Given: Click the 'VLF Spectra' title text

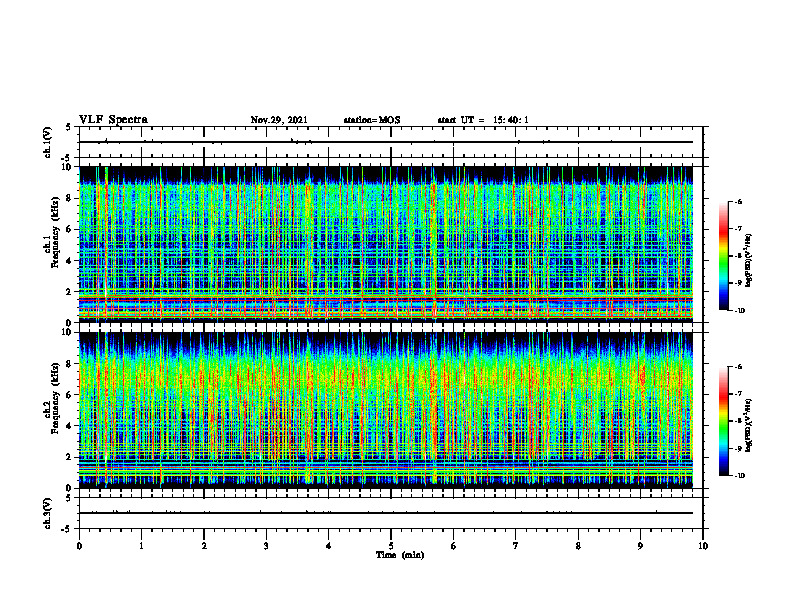Looking at the screenshot, I should pos(113,120).
